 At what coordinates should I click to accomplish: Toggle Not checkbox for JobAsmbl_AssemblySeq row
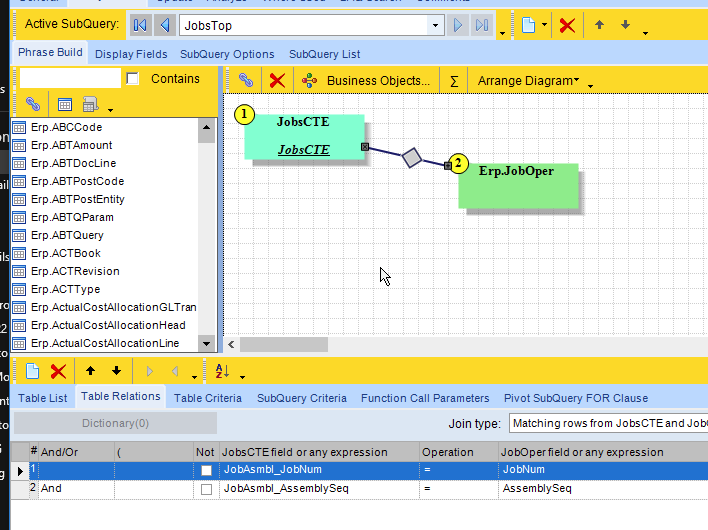pos(206,489)
